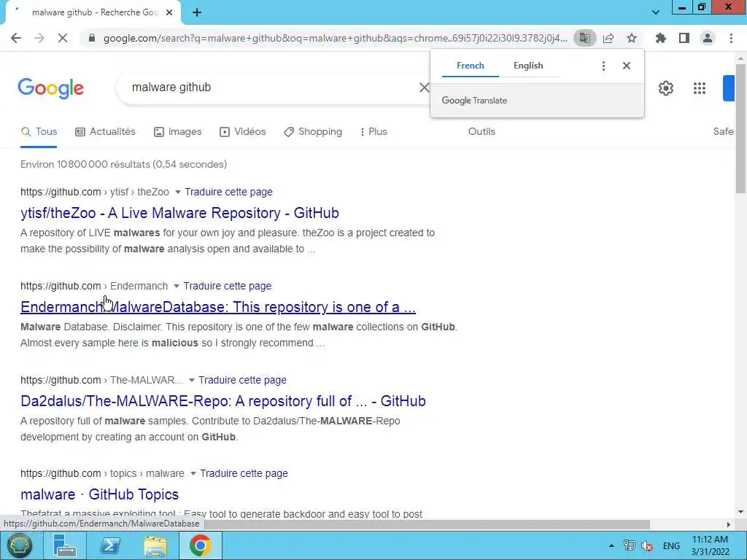Switch to Actualités tab

click(x=105, y=132)
